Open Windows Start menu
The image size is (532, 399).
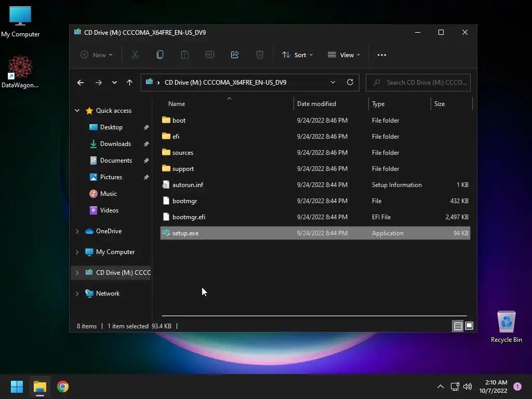17,387
